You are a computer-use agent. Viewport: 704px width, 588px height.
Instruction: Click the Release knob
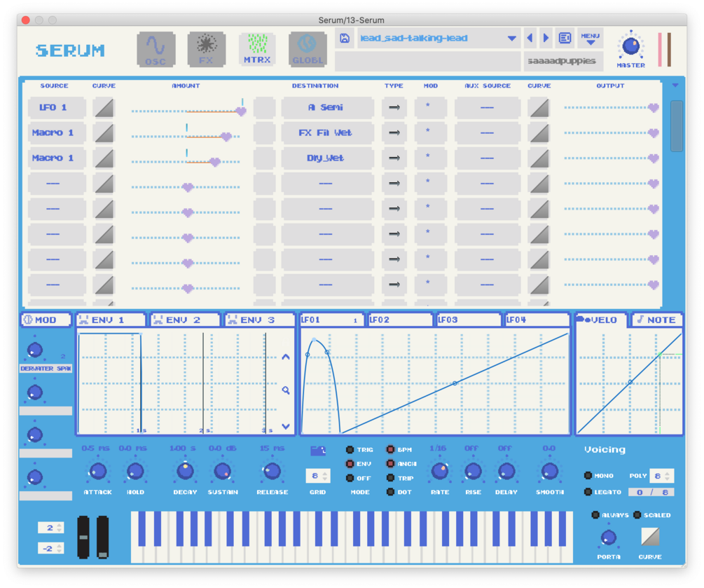(272, 471)
